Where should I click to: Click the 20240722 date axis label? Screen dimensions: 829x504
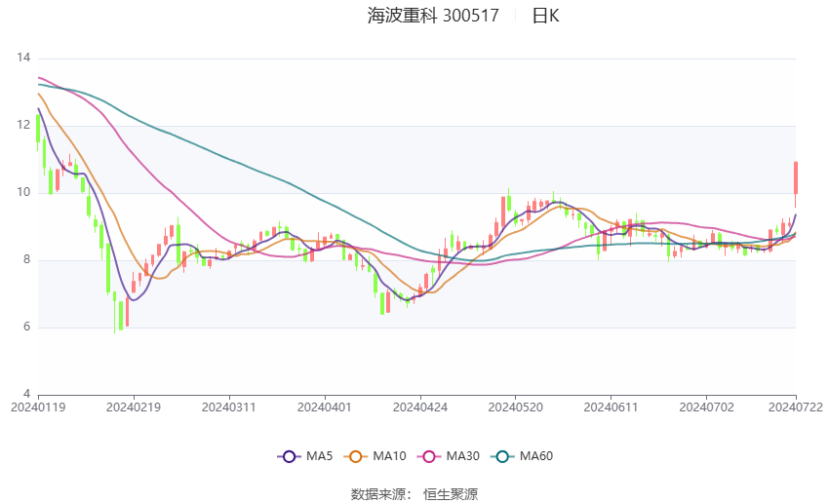(795, 407)
